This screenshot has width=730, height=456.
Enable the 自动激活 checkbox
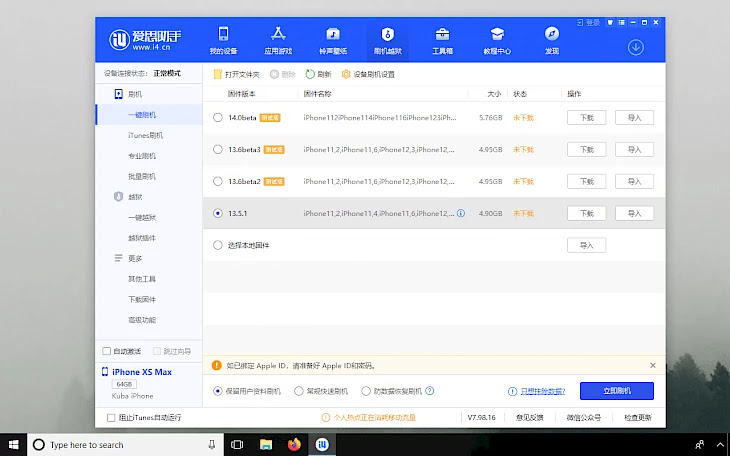pyautogui.click(x=108, y=351)
